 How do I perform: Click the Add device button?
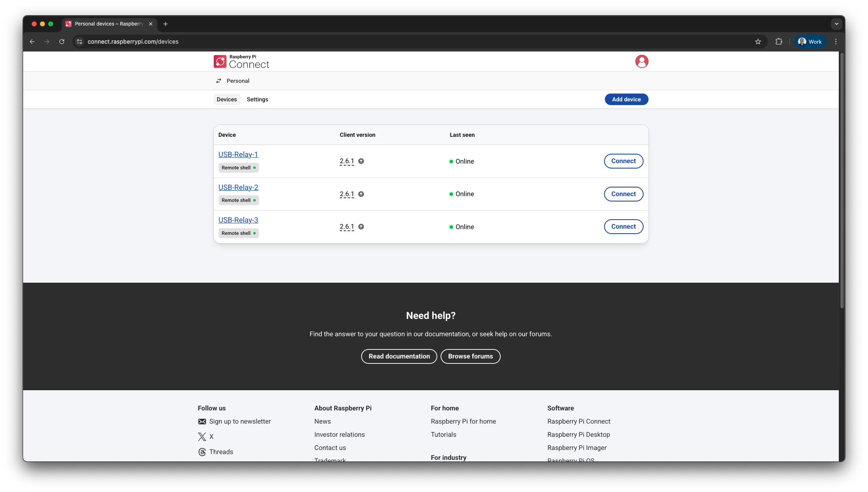click(626, 99)
